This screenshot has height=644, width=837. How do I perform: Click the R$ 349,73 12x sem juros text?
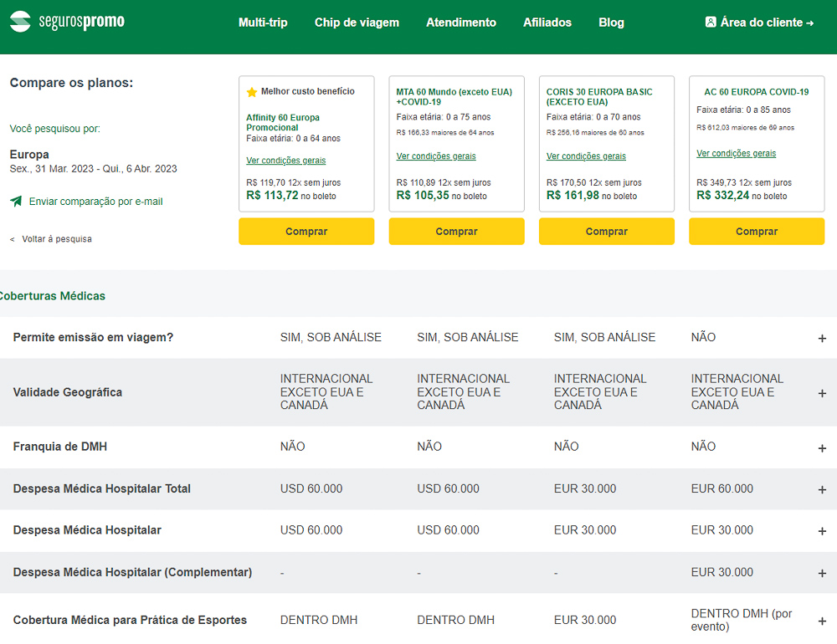(743, 182)
